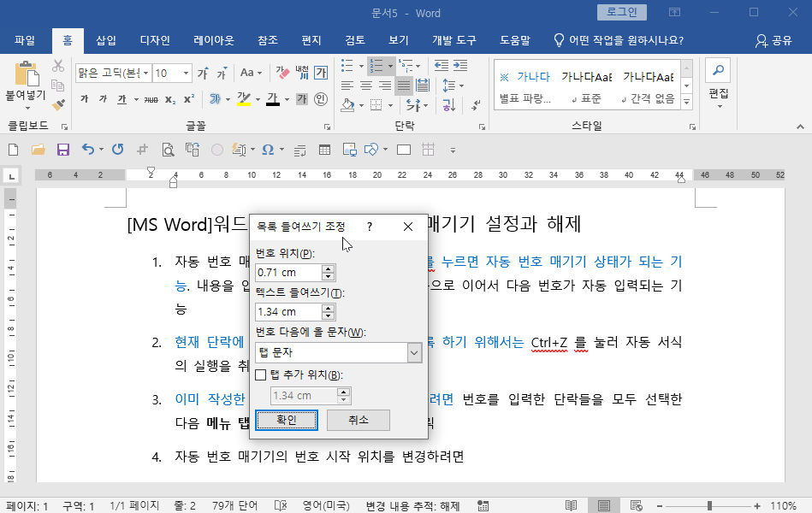Viewport: 812px width, 513px height.
Task: Increase text indent with stepper up arrow
Action: [x=328, y=308]
